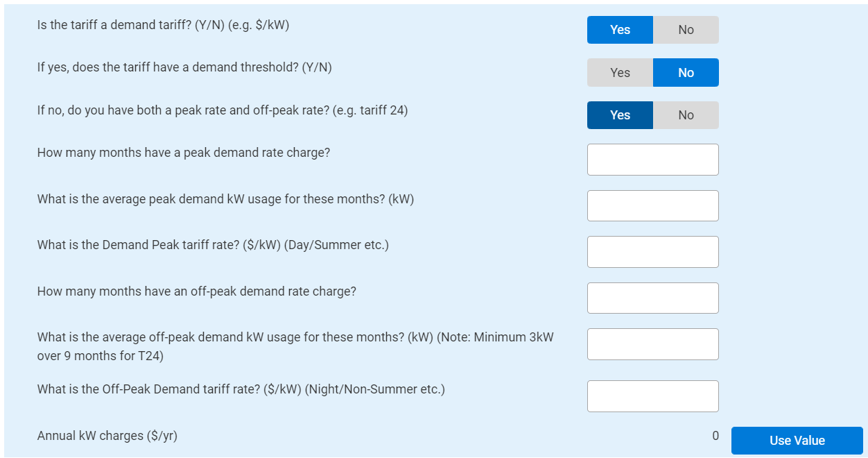Focus the Off-Peak Demand tariff rate field
Screen dimensions: 868x458
click(652, 396)
